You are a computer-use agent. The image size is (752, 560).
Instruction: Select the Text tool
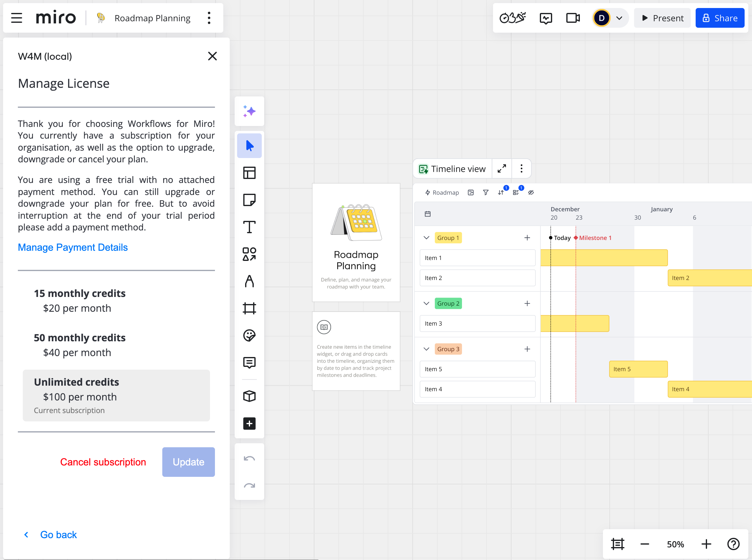(x=249, y=227)
